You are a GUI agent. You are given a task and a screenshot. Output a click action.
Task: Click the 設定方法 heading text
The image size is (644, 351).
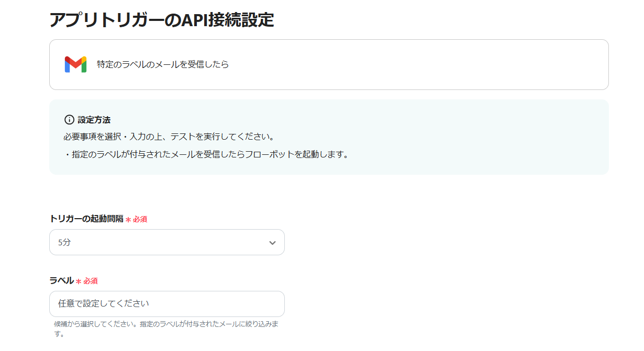point(94,120)
